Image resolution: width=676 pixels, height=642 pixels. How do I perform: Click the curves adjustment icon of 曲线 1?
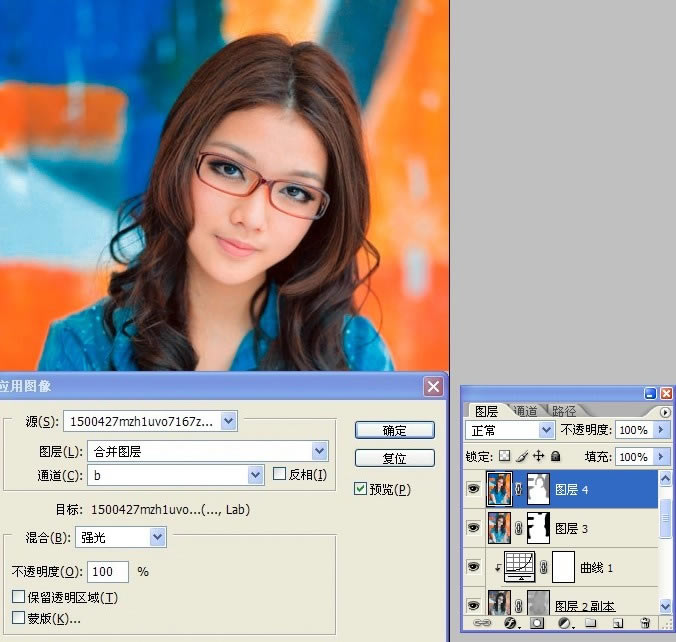(520, 567)
